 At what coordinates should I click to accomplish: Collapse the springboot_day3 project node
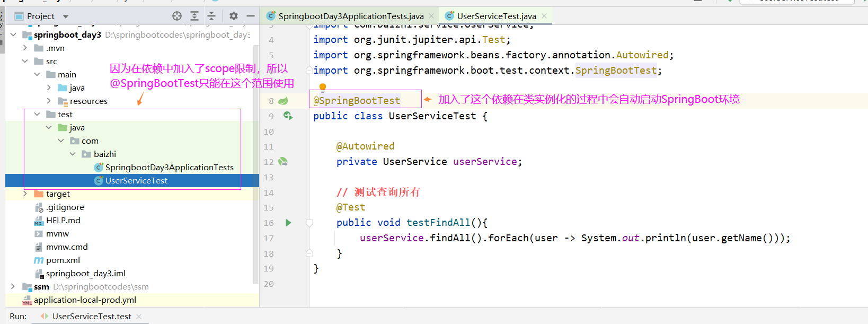click(13, 35)
